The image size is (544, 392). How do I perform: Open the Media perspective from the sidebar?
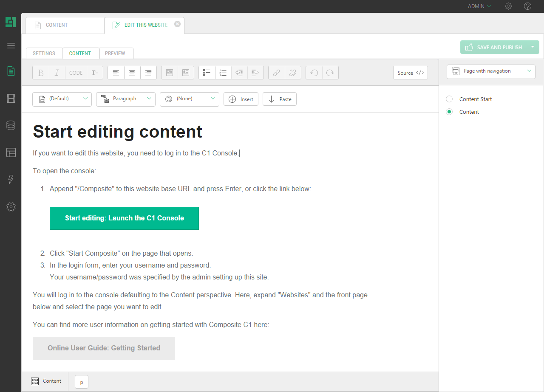coord(11,98)
